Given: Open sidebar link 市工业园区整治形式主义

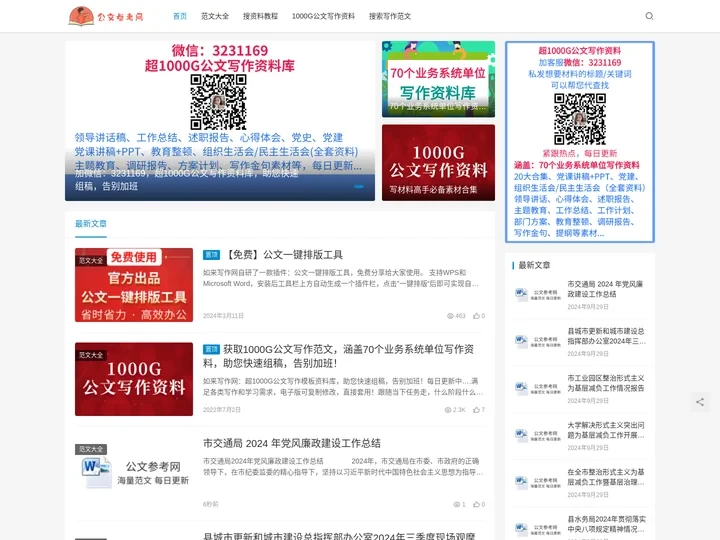Looking at the screenshot, I should (x=606, y=383).
